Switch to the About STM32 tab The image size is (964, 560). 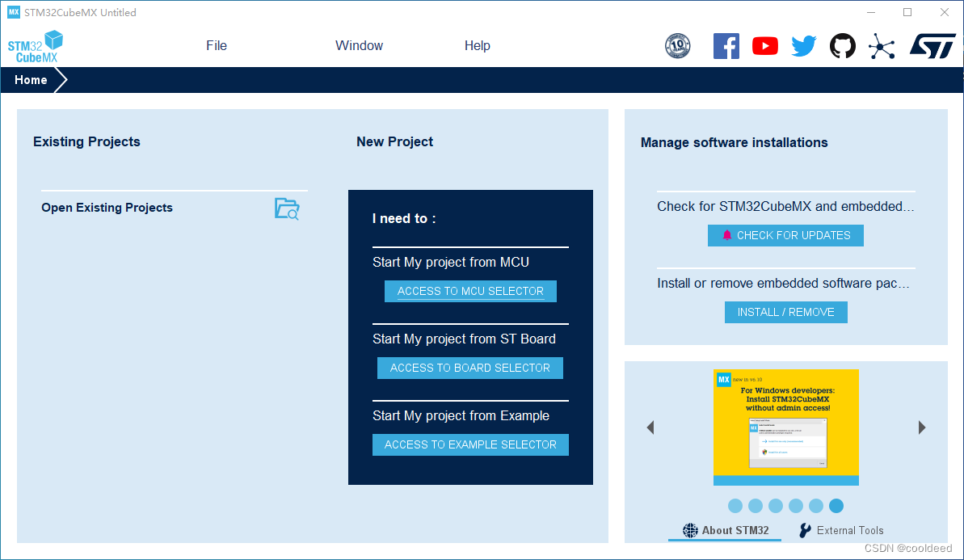tap(726, 530)
